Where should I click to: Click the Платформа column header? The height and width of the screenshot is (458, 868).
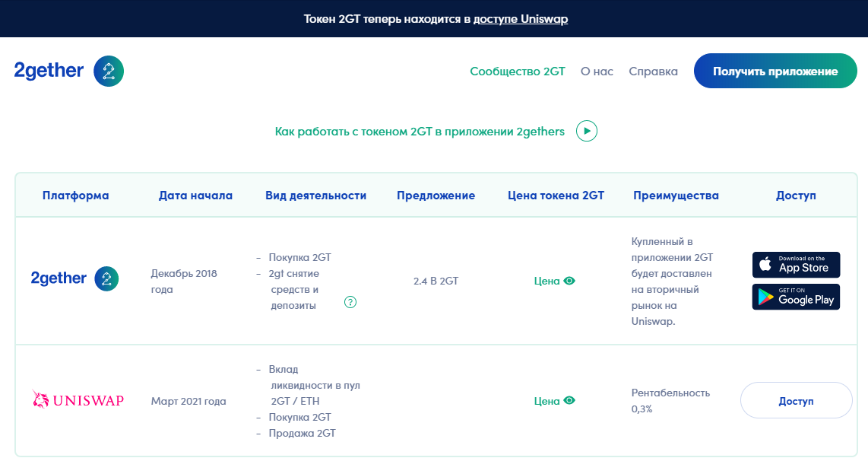[76, 196]
